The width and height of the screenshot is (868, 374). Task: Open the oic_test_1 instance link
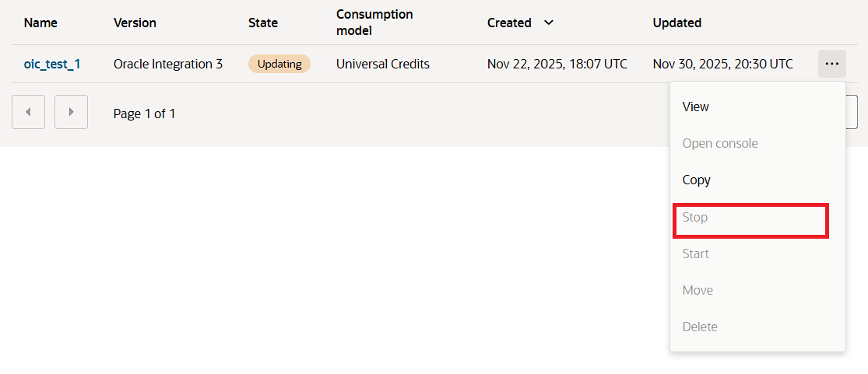pyautogui.click(x=52, y=64)
